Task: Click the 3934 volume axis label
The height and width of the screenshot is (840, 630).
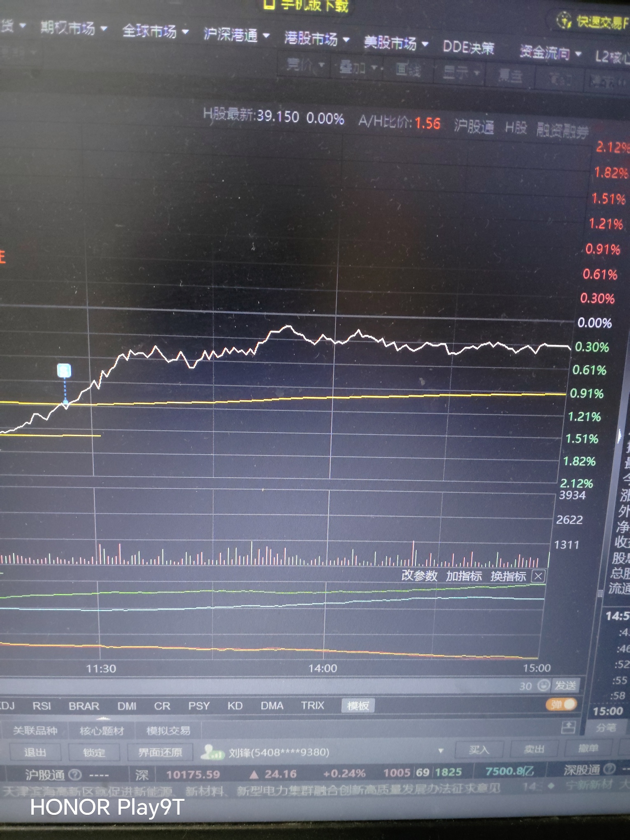Action: 572,495
